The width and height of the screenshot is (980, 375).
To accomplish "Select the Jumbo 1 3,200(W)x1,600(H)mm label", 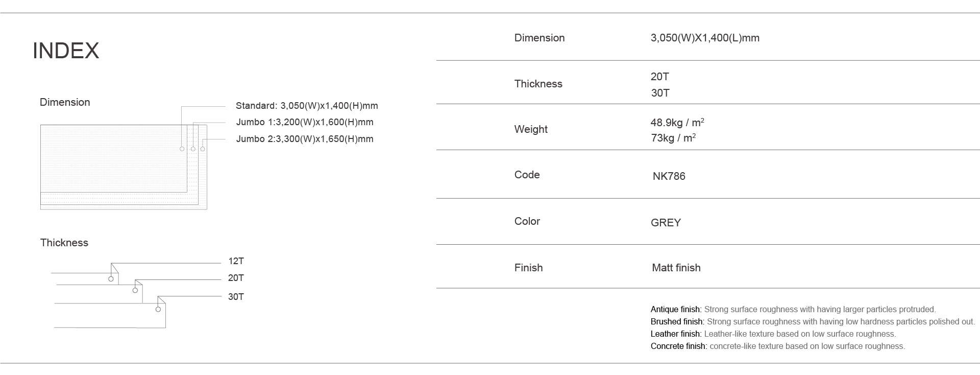I will point(305,122).
